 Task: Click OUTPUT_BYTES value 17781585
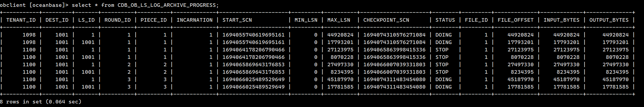tap(616, 87)
